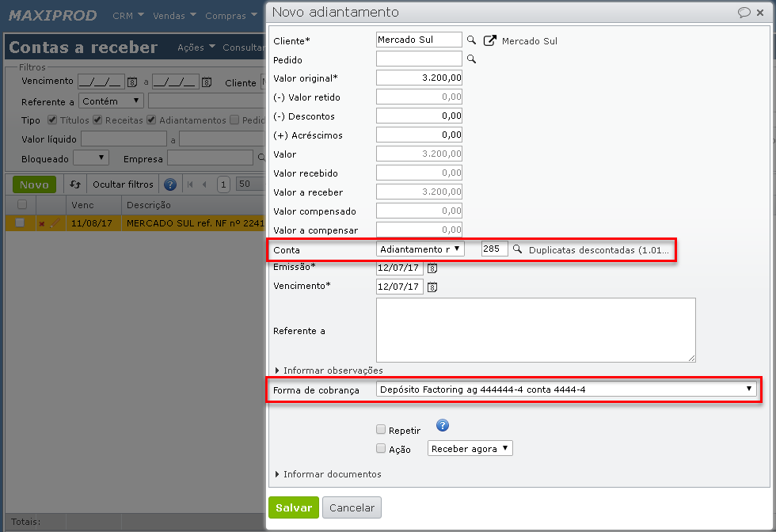Click the Empresa filter input field
The image size is (776, 532).
coord(210,158)
